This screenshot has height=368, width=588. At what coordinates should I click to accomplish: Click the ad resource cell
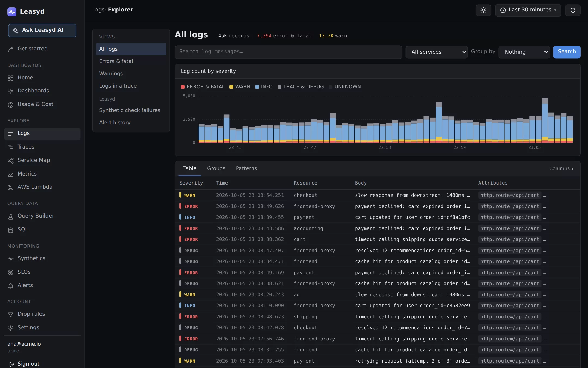pos(297,295)
